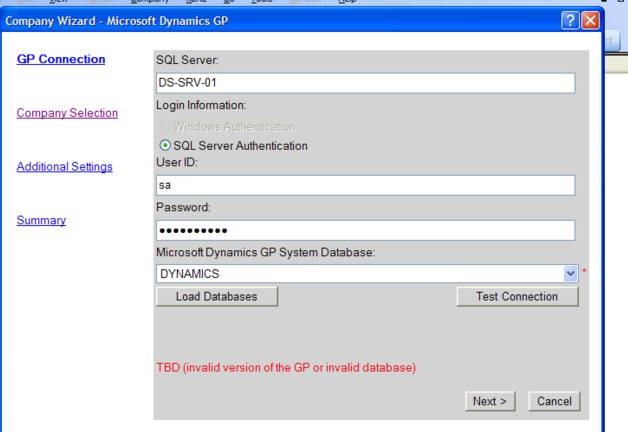The image size is (628, 432).
Task: Open the GP Connection step
Action: tap(61, 59)
